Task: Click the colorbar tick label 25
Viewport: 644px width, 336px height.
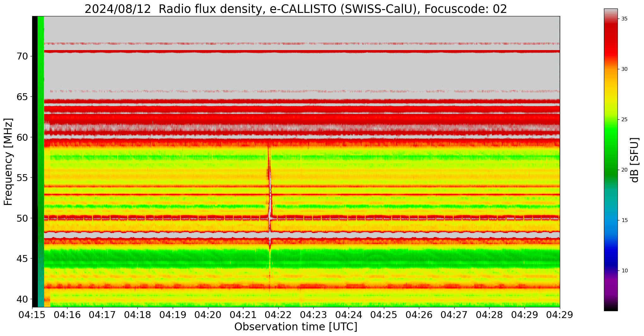Action: pos(624,120)
